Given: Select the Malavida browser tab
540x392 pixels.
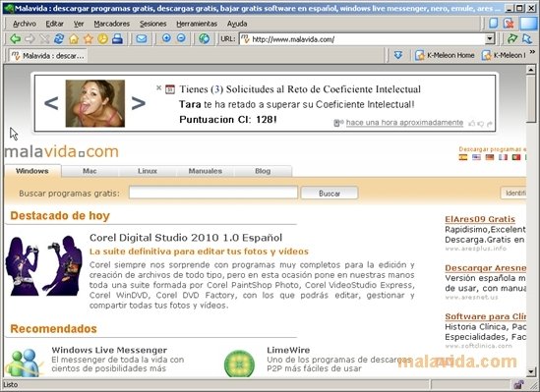Looking at the screenshot, I should tap(47, 55).
